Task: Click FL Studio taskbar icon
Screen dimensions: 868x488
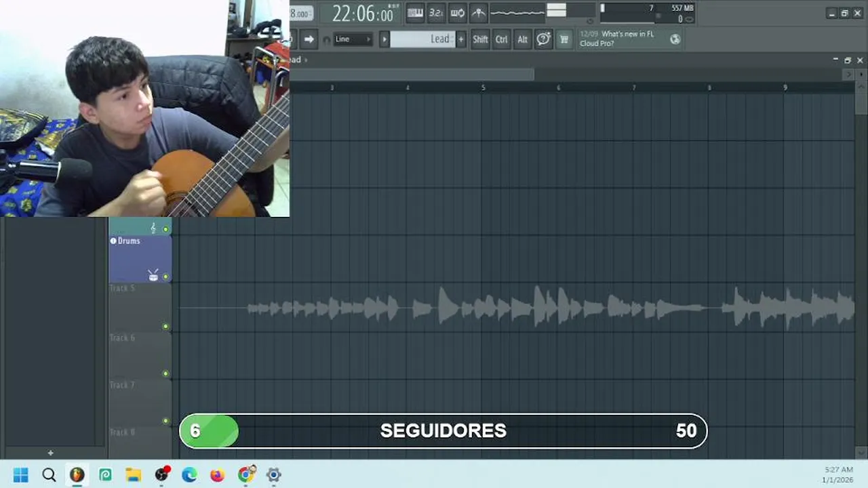Action: coord(77,475)
